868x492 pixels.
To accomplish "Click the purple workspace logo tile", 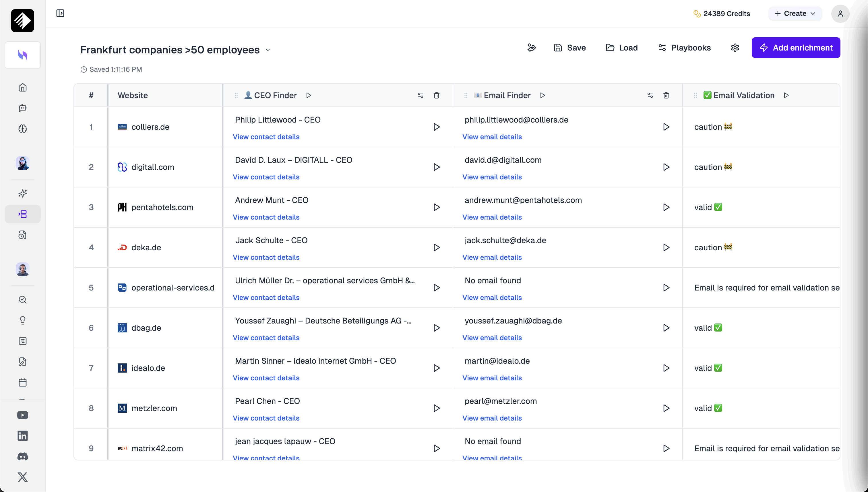I will 23,55.
